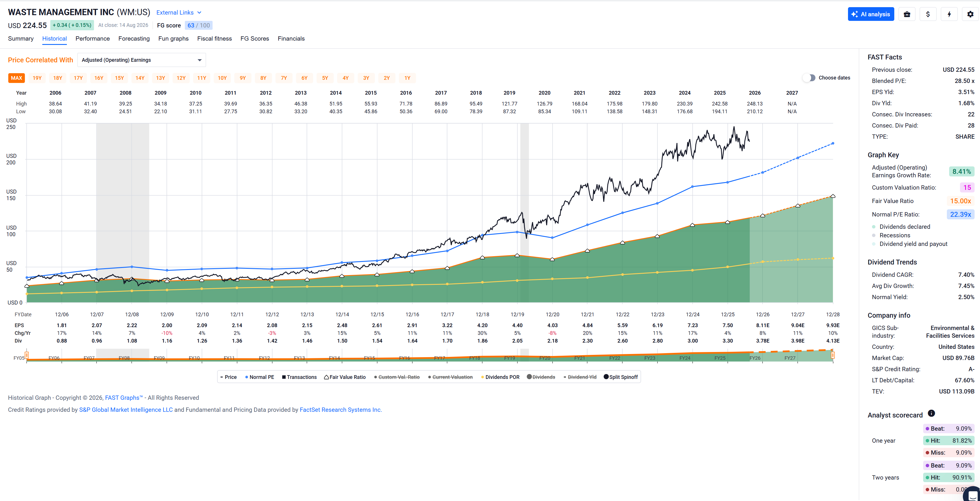
Task: Toggle Split Spinoff legend entry
Action: 621,377
